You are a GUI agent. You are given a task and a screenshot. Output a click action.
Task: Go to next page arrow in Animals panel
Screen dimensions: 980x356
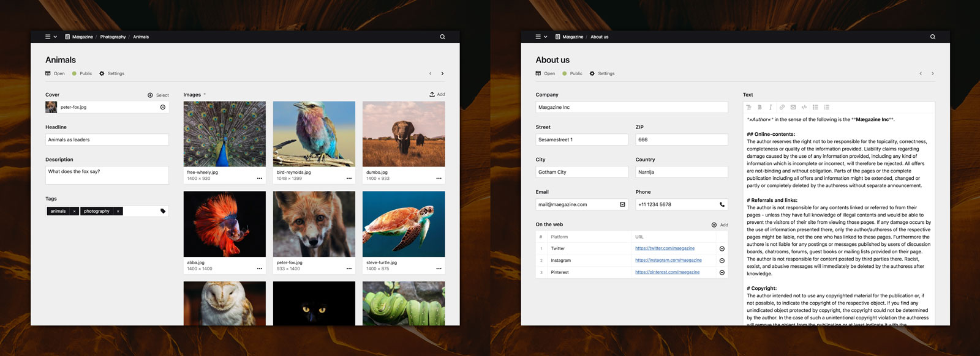point(442,73)
